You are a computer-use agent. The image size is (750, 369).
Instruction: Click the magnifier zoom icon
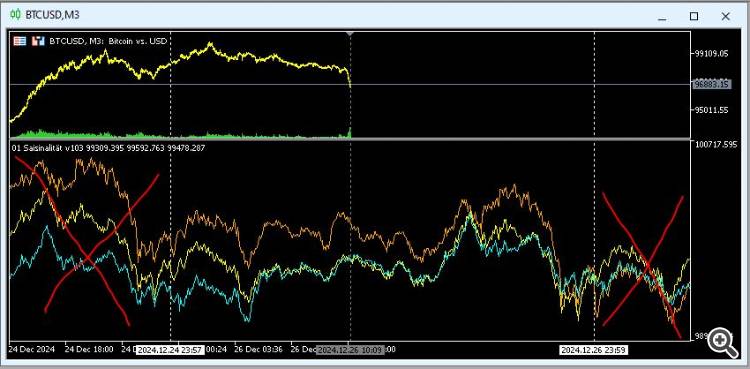(x=723, y=343)
